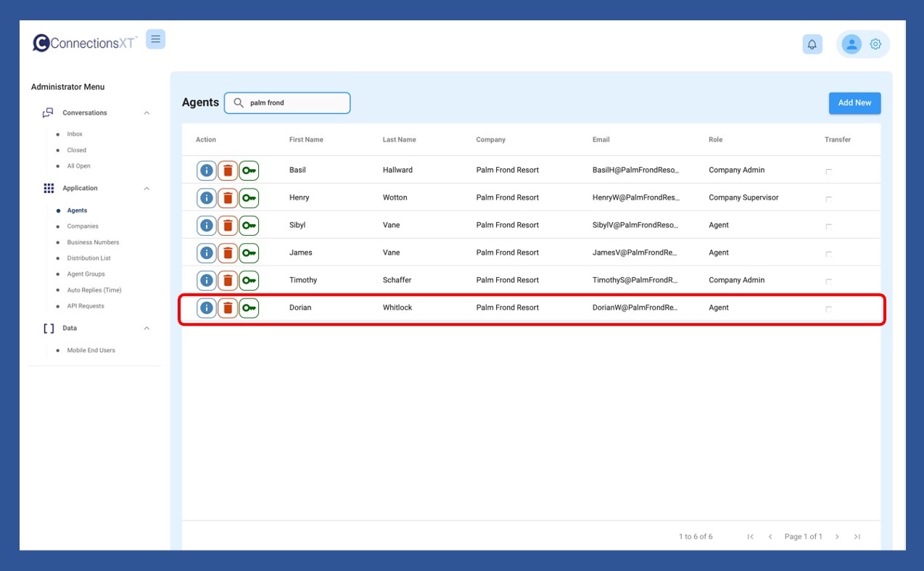Open info for Dorian Whitlock
924x571 pixels.
207,308
